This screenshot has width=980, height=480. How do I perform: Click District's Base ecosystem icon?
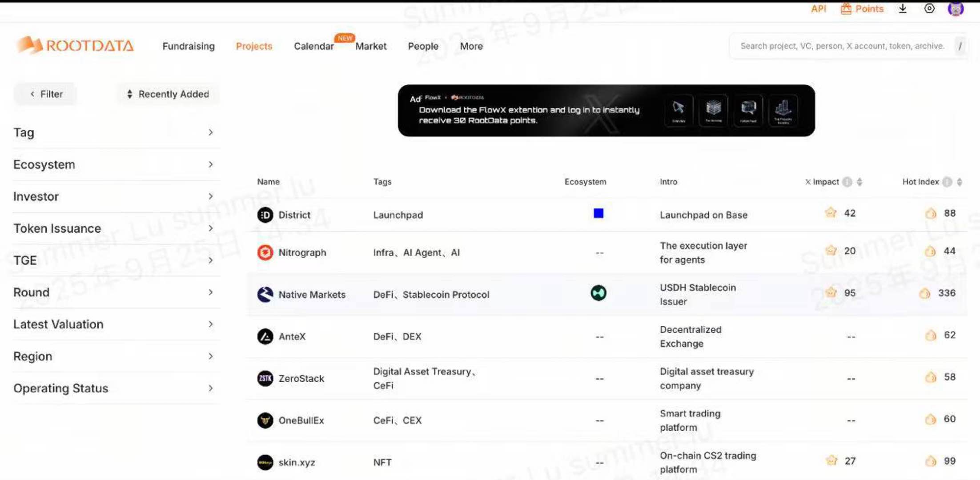pos(598,213)
